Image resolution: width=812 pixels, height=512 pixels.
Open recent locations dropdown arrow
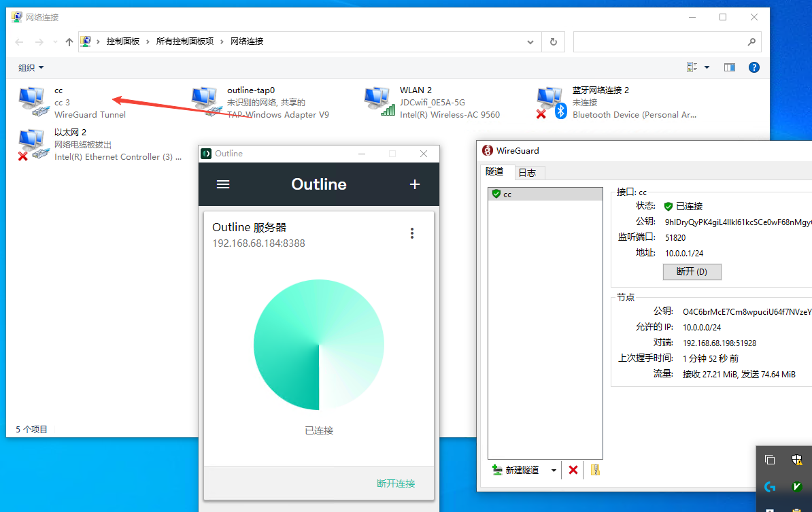pos(55,42)
